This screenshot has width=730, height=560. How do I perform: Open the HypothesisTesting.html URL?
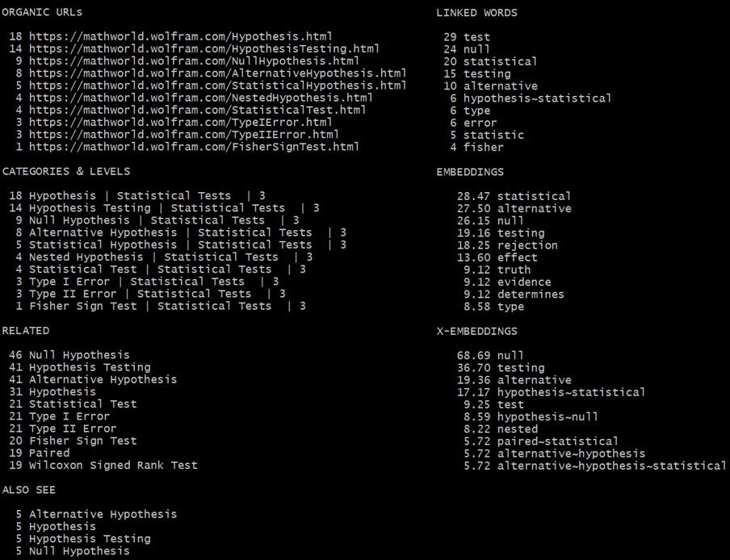(204, 49)
